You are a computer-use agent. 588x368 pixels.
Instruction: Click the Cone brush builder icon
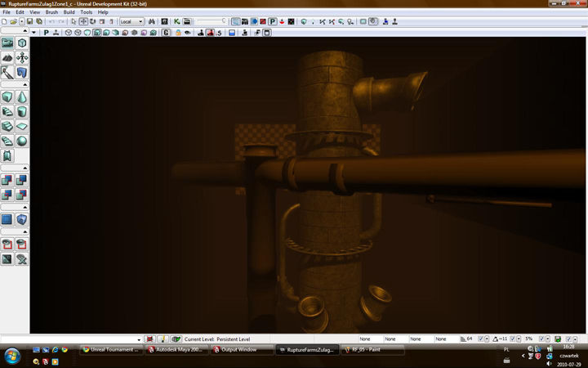(22, 97)
